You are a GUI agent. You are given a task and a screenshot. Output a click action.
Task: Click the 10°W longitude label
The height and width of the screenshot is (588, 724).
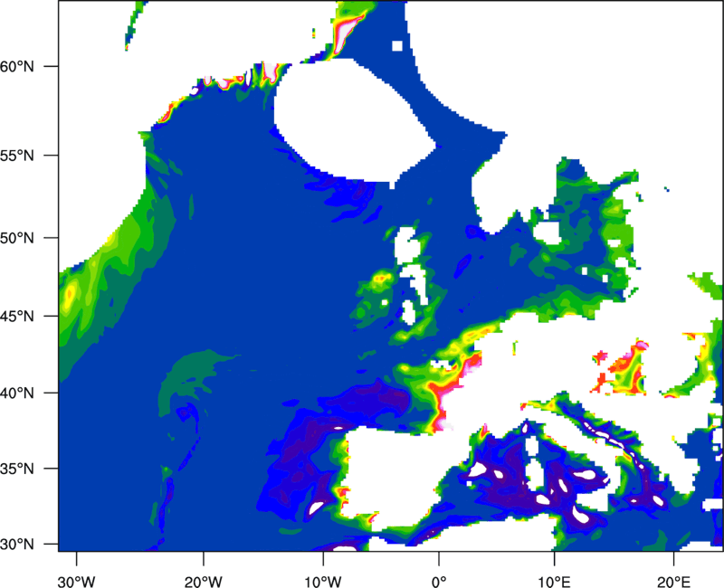(323, 582)
